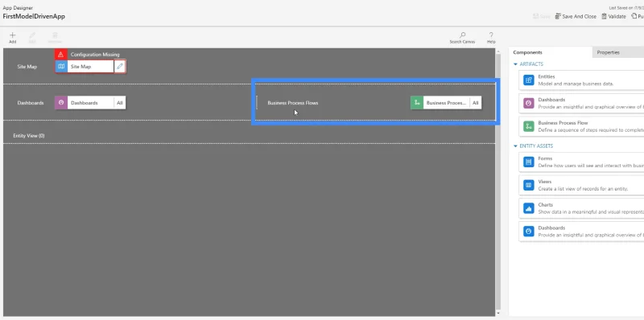Click the Save And Close icon
This screenshot has width=644, height=320.
pyautogui.click(x=558, y=16)
